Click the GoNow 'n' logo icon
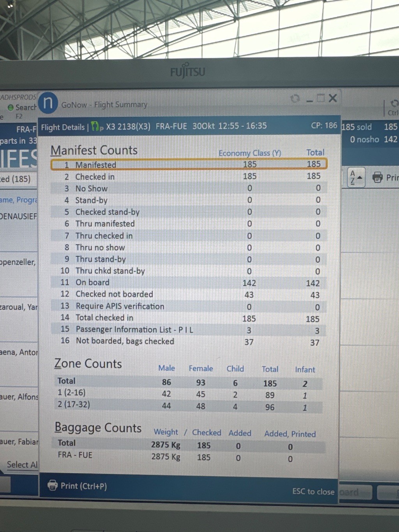The height and width of the screenshot is (532, 399). (48, 103)
